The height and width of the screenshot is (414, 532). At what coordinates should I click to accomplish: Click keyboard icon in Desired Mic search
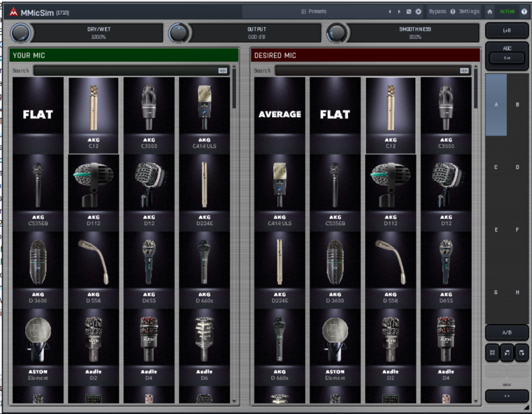pos(464,71)
